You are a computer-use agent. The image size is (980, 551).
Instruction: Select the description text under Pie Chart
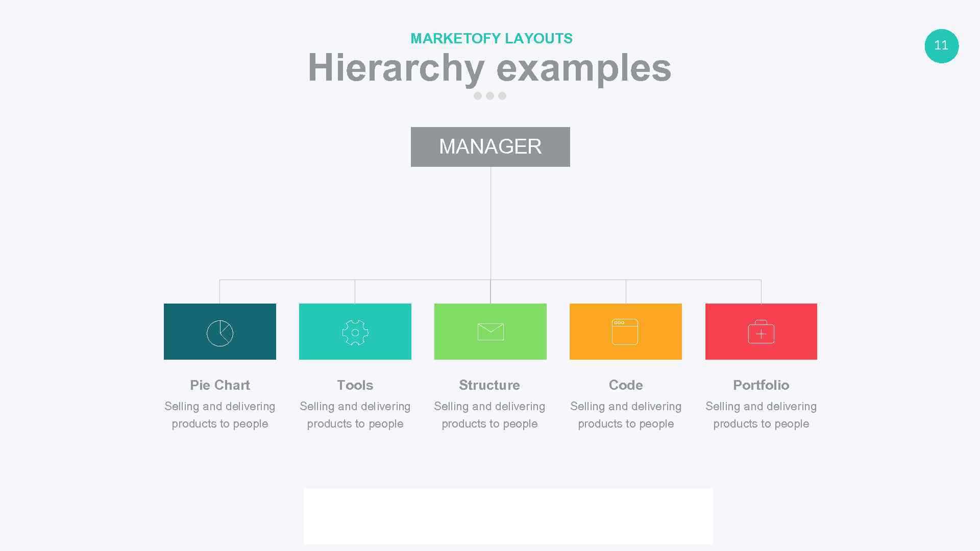[x=220, y=415]
